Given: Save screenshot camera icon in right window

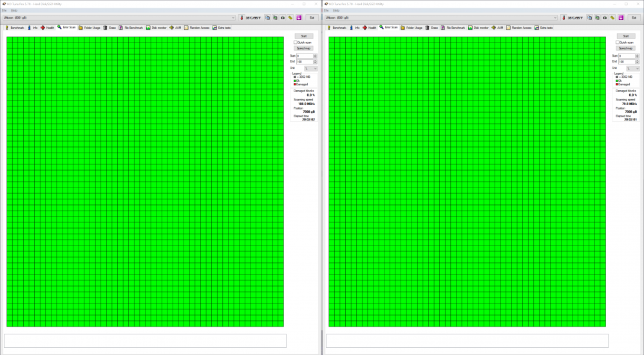Looking at the screenshot, I should coord(605,17).
